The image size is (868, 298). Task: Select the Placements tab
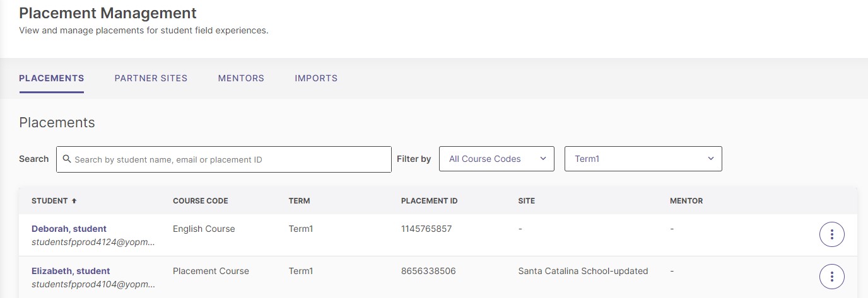coord(52,79)
